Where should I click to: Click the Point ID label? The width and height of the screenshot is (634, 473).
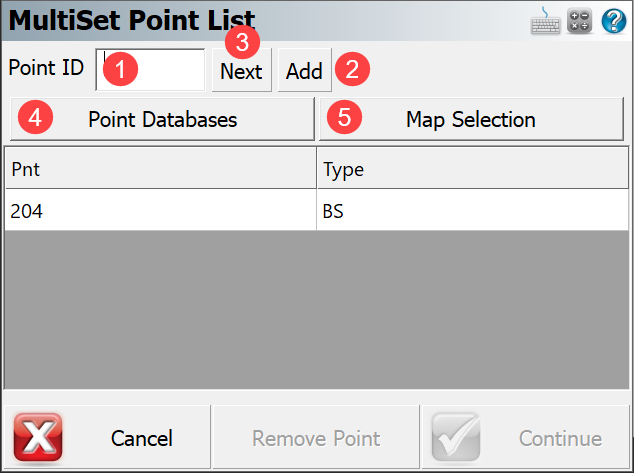click(x=46, y=67)
